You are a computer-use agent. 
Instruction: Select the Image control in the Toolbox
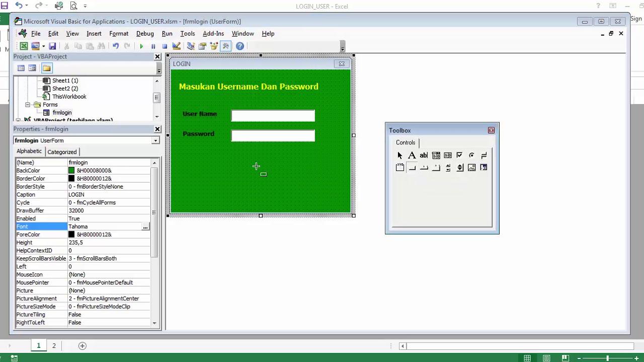pos(471,167)
